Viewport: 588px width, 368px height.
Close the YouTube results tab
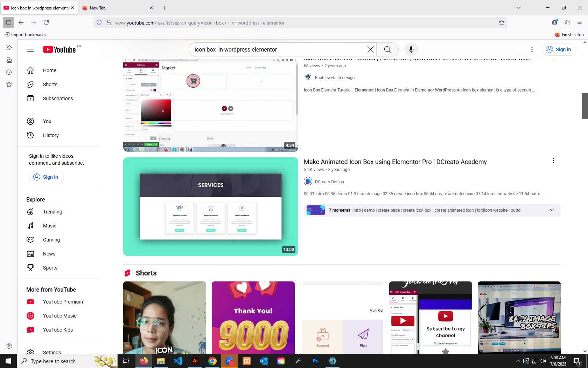72,8
